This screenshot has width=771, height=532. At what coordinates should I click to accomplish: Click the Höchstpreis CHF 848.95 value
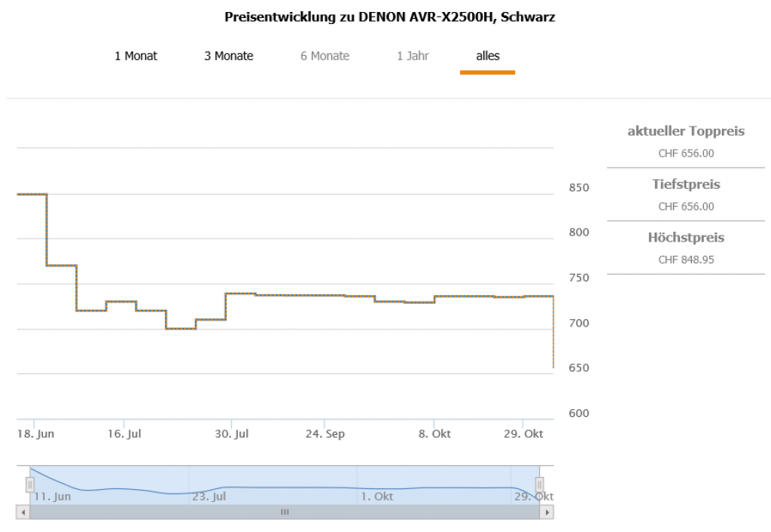686,260
